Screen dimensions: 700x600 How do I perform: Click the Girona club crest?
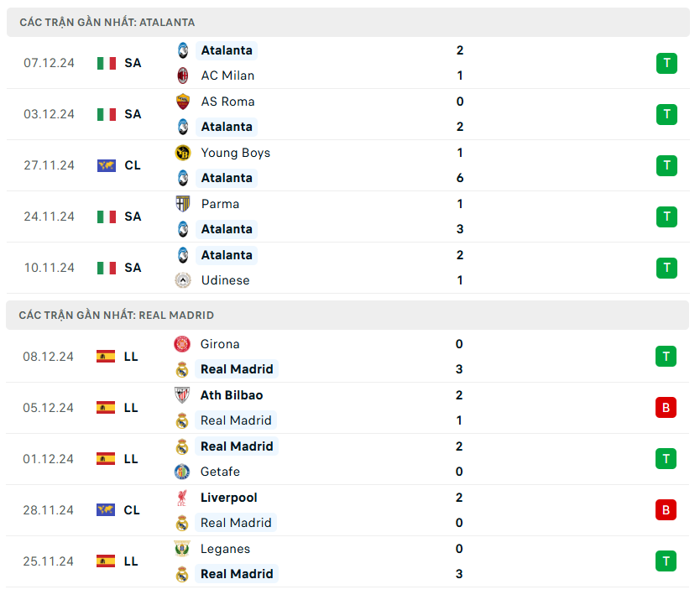(182, 344)
